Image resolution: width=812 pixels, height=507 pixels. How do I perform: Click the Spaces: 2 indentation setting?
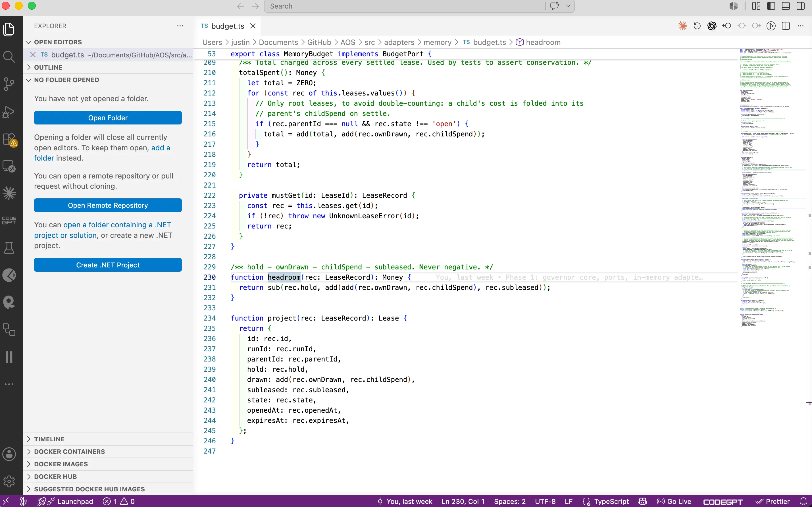pyautogui.click(x=510, y=501)
